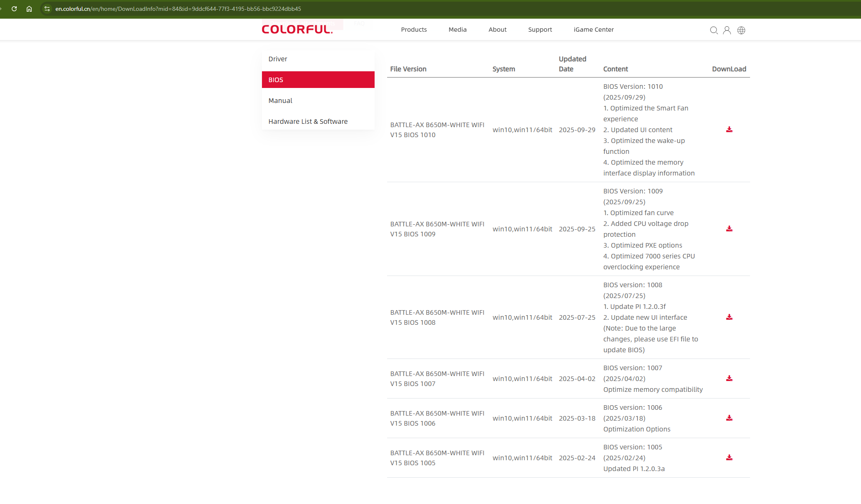Download BIOS 1009 file
This screenshot has width=861, height=504.
pos(729,229)
